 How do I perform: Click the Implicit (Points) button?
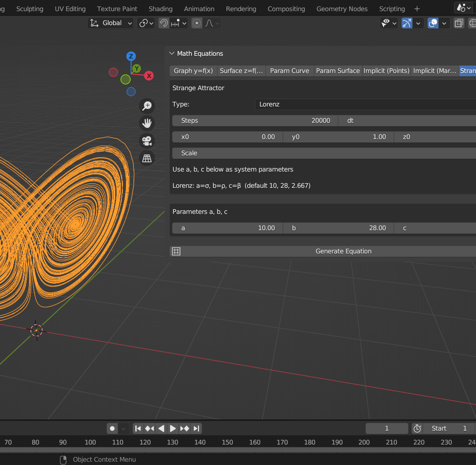pos(386,71)
